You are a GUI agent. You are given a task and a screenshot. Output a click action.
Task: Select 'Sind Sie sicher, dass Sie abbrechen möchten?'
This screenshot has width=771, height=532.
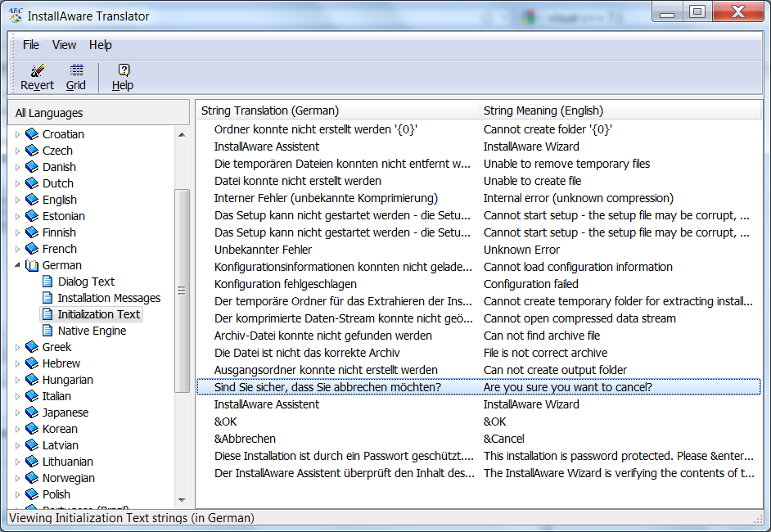pyautogui.click(x=479, y=387)
